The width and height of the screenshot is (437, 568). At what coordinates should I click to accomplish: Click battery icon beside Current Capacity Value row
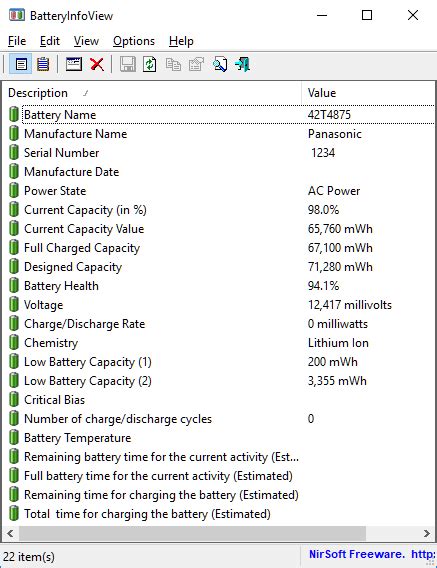pyautogui.click(x=14, y=228)
